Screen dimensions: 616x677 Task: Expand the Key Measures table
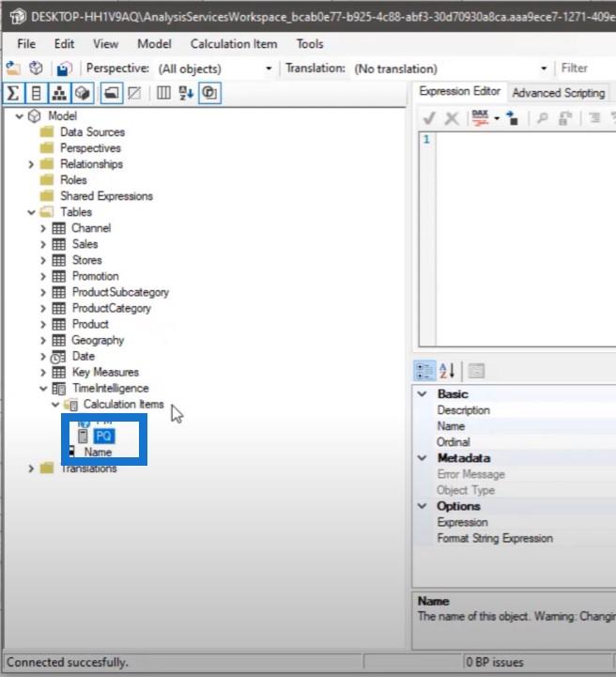point(43,373)
